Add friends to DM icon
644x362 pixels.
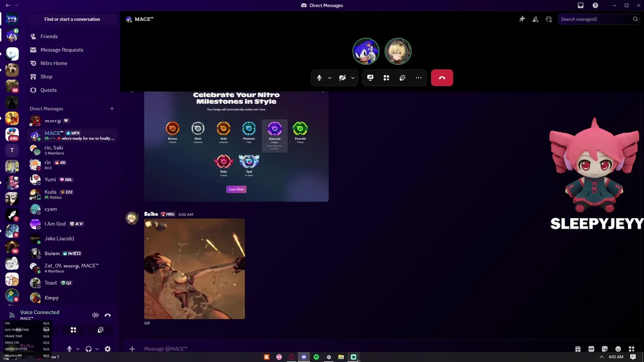click(535, 19)
